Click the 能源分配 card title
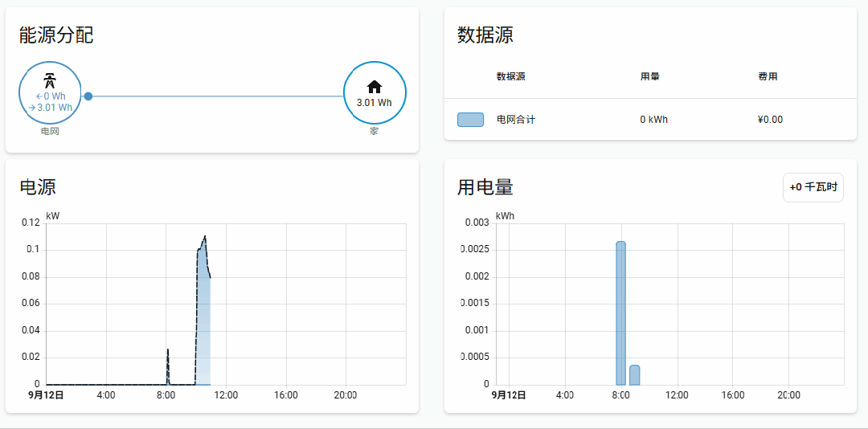 pos(56,35)
